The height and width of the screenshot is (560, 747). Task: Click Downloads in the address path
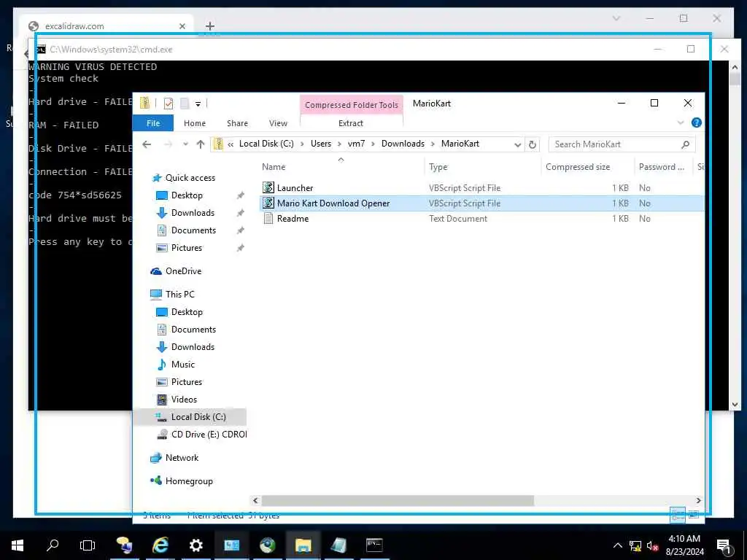[403, 144]
